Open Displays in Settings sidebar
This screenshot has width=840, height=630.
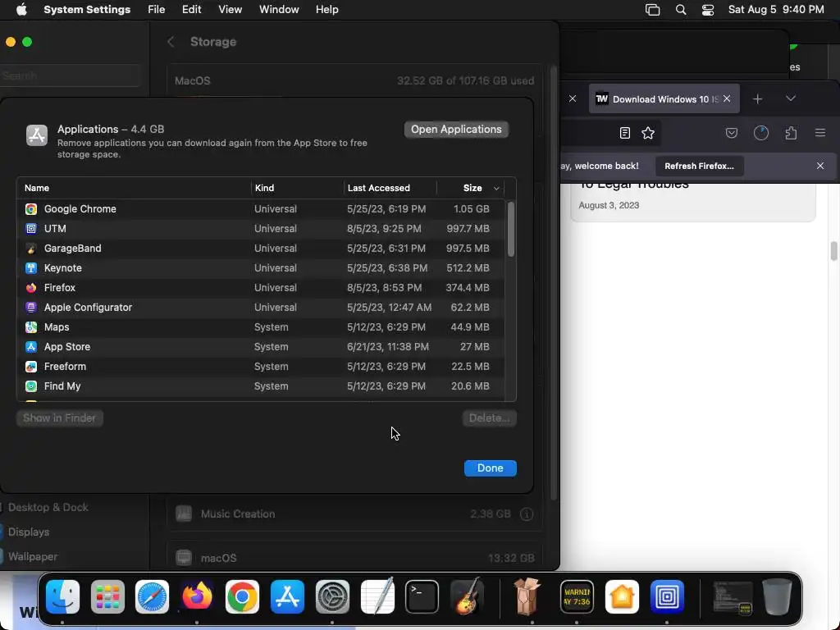[29, 532]
